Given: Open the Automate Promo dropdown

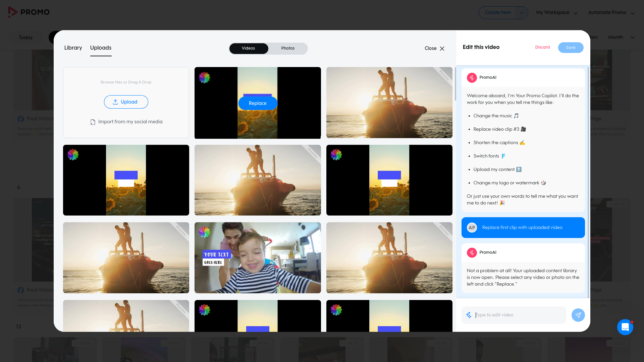Looking at the screenshot, I should [611, 13].
